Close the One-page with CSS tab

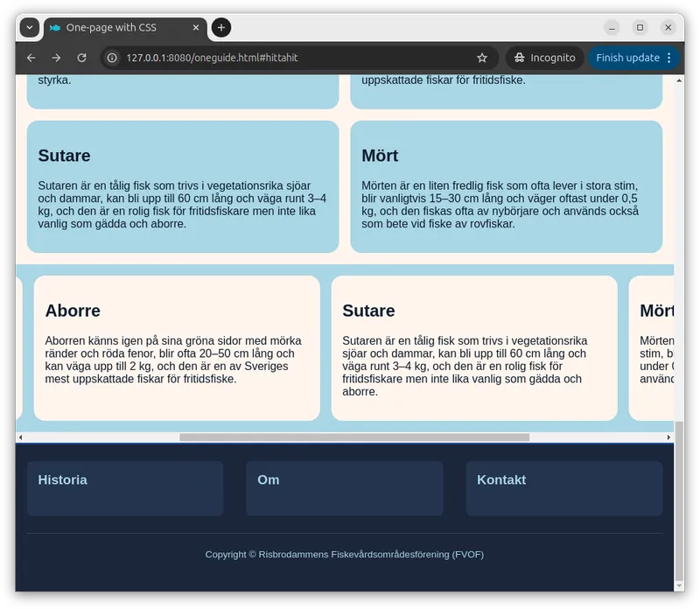196,27
